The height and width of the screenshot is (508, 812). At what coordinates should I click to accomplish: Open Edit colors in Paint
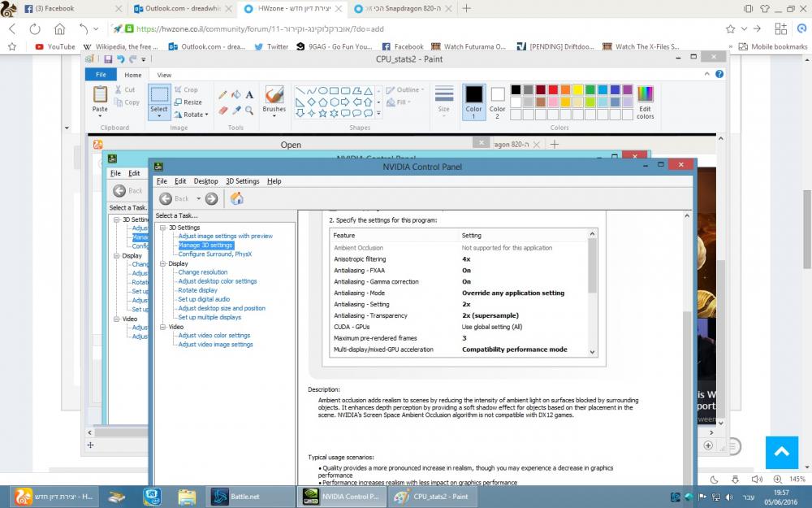(646, 102)
